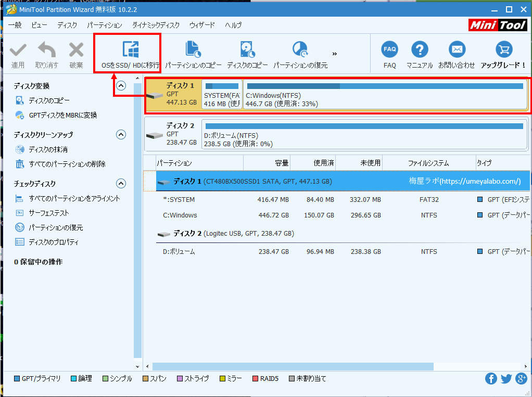This screenshot has width=532, height=397.
Task: Select the C:Windows partition row
Action: (343, 215)
